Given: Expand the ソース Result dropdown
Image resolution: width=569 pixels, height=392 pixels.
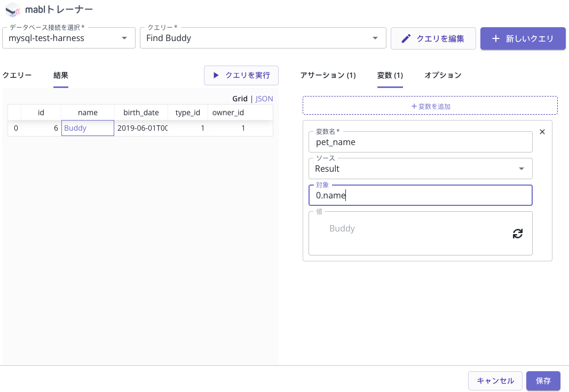Looking at the screenshot, I should 420,169.
